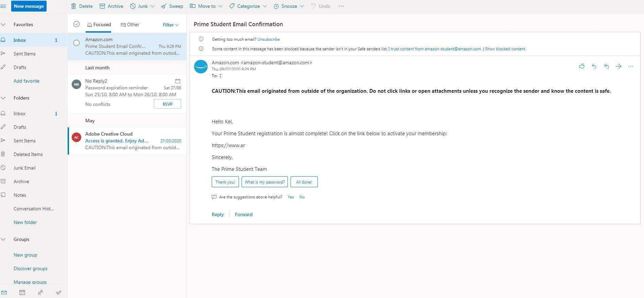Expand the Move to dropdown arrow
Screen dimensions: 644x298
coord(220,6)
